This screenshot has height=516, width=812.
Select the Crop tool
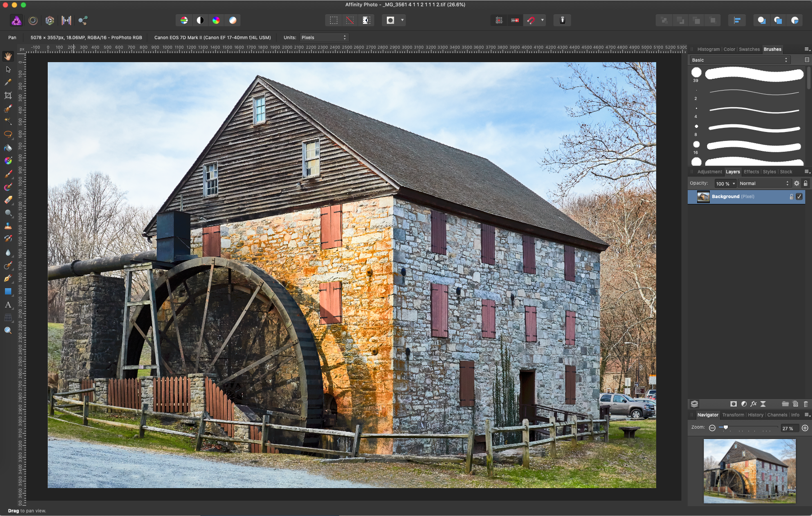[8, 95]
